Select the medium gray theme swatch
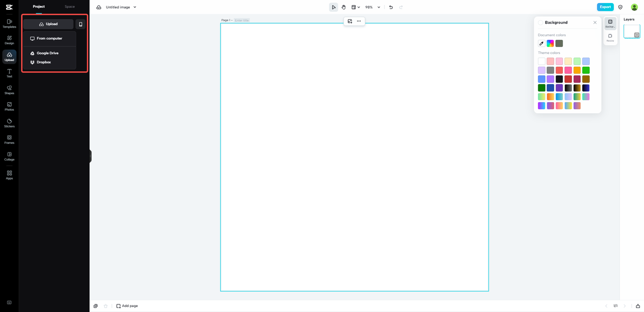This screenshot has height=312, width=644. (550, 70)
